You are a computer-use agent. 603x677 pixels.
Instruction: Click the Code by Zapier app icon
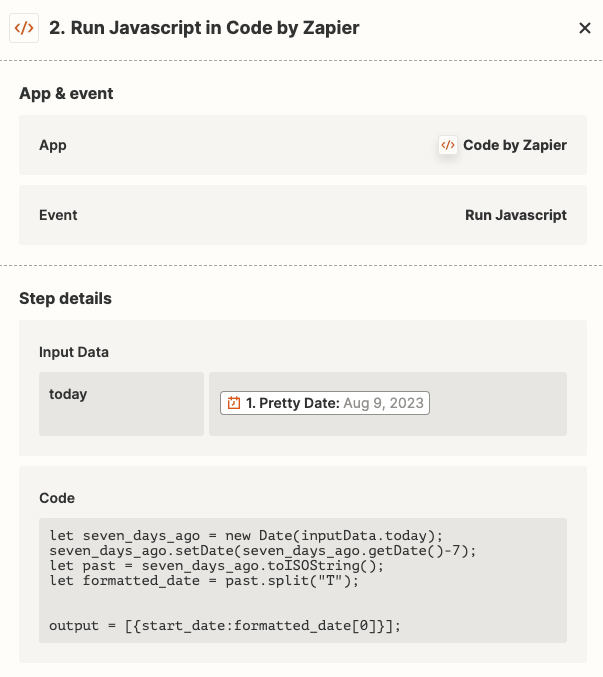coord(448,145)
